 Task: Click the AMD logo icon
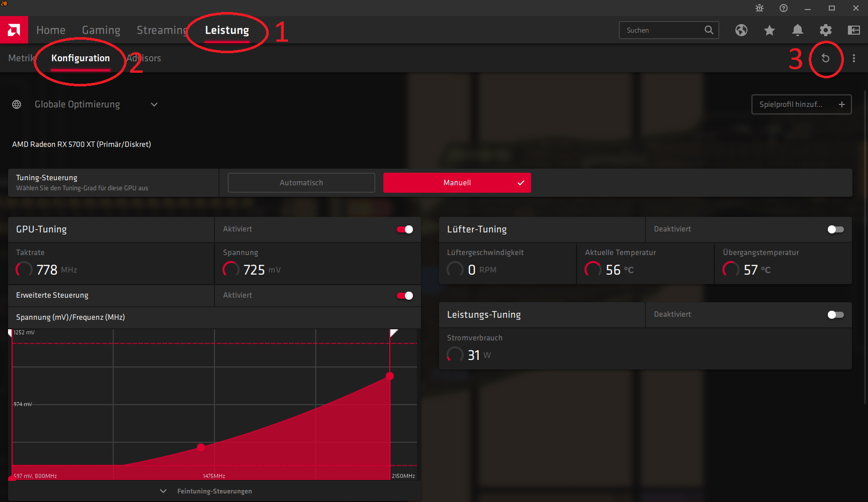tap(14, 30)
